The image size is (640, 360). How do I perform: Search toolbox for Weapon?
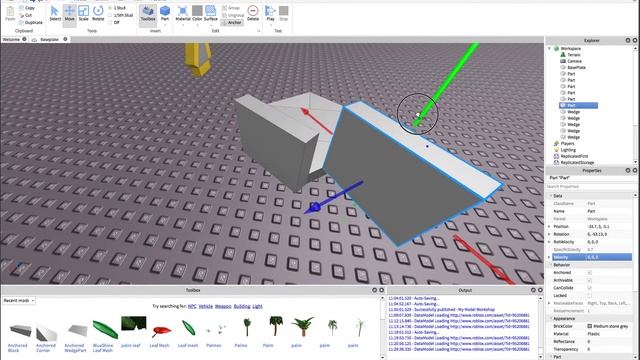pyautogui.click(x=223, y=306)
